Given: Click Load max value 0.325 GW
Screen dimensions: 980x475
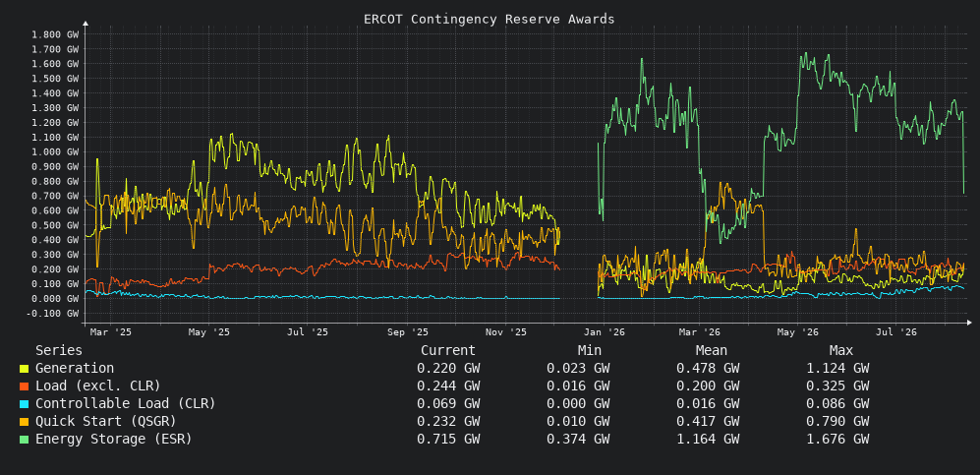Looking at the screenshot, I should tap(837, 386).
